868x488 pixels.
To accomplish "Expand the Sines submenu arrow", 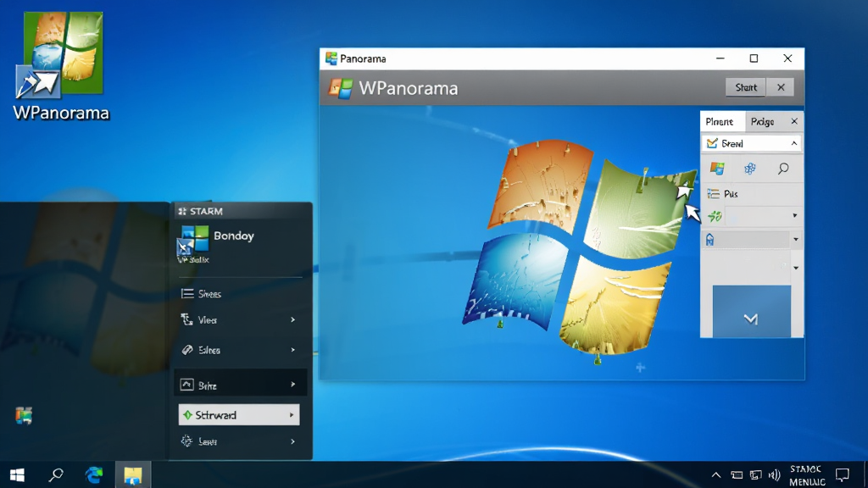I will click(292, 350).
